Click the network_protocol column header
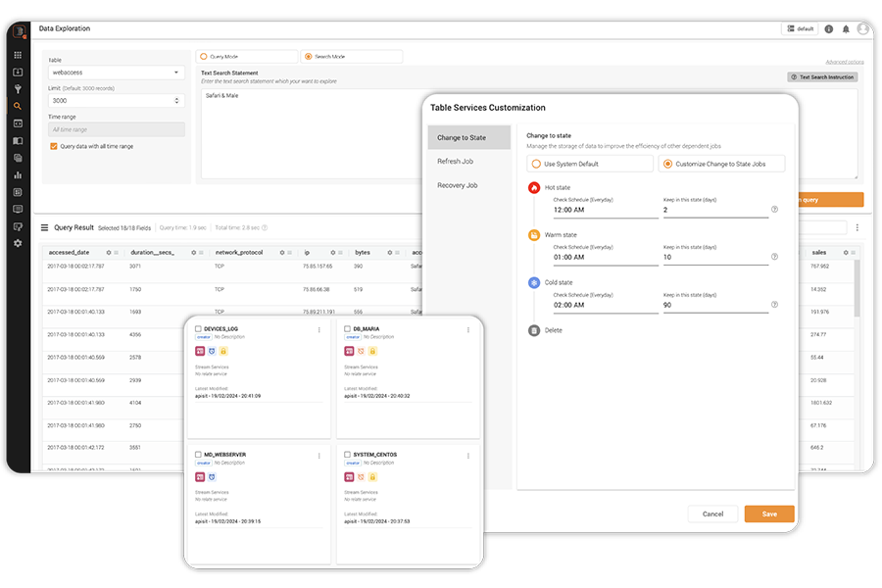 coord(239,253)
